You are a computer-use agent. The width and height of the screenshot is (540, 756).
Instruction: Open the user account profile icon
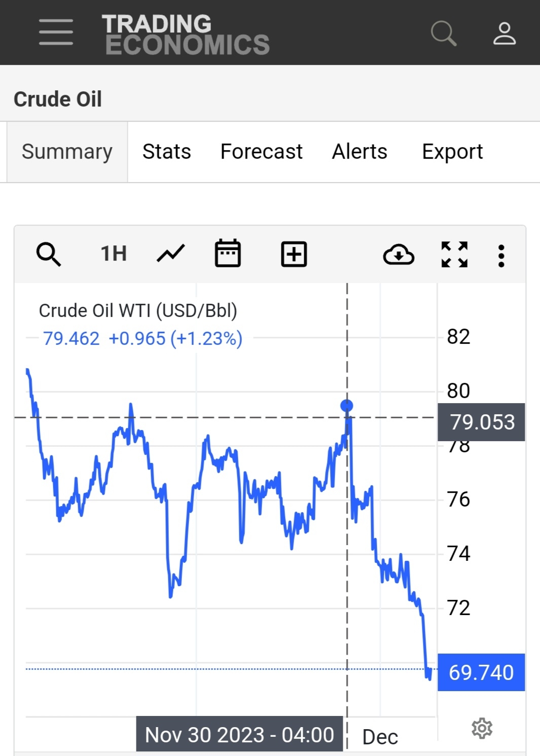coord(504,33)
